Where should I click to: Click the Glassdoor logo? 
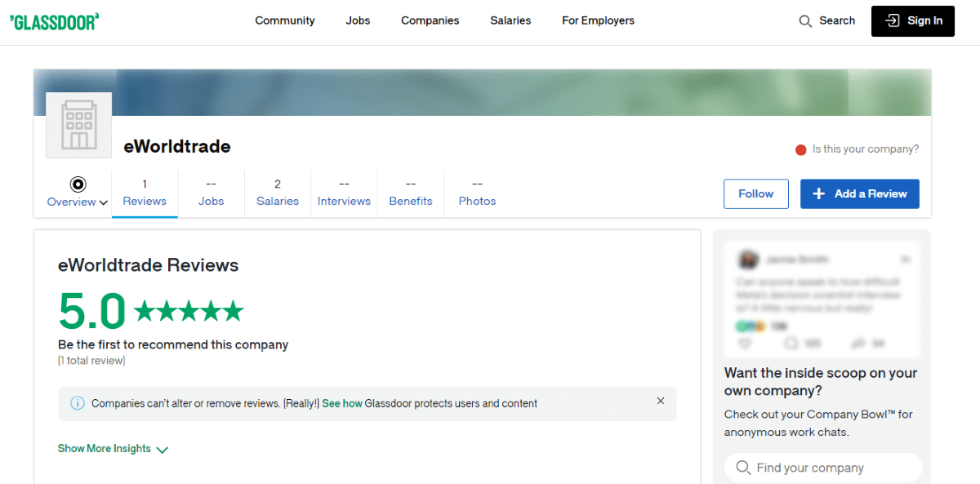click(54, 21)
